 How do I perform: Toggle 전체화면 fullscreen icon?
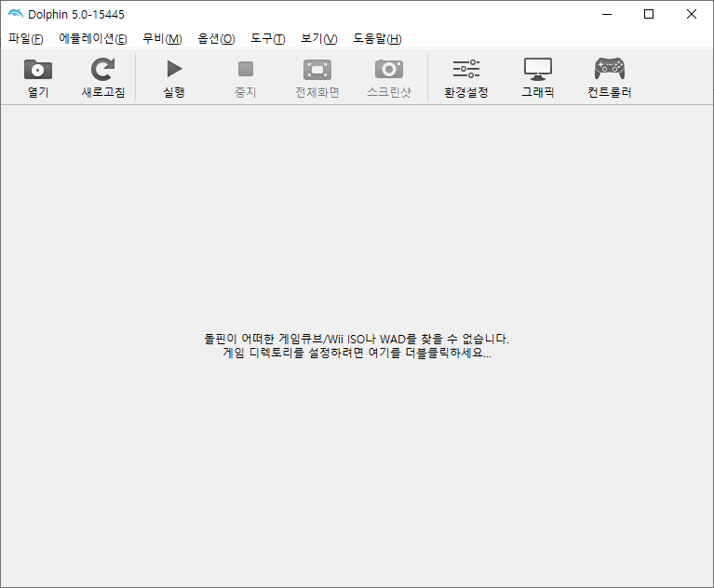pos(317,70)
